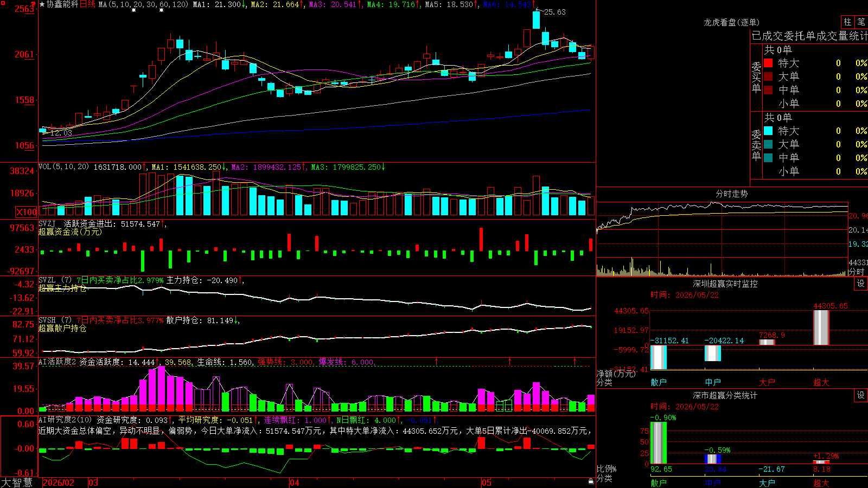Select the AI活跃度2 indicator label

click(58, 362)
